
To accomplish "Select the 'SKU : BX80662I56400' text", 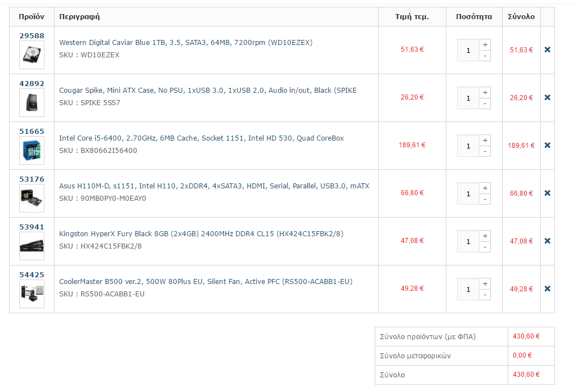I will [98, 151].
